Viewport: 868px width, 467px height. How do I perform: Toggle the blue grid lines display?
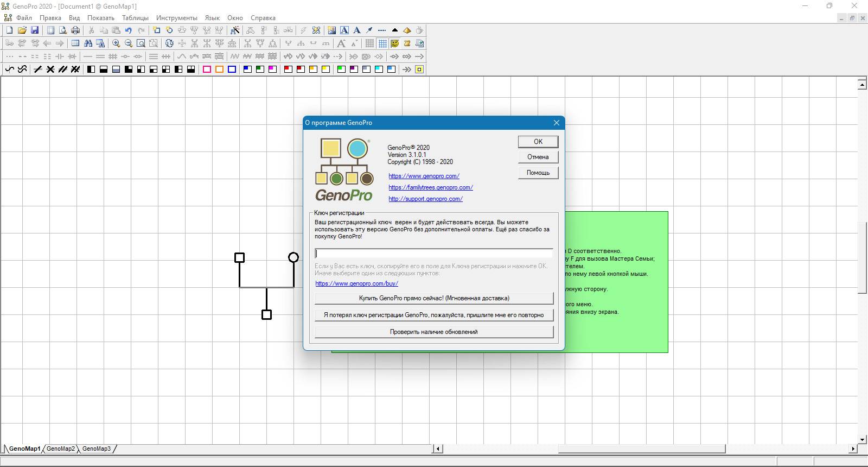pyautogui.click(x=382, y=43)
